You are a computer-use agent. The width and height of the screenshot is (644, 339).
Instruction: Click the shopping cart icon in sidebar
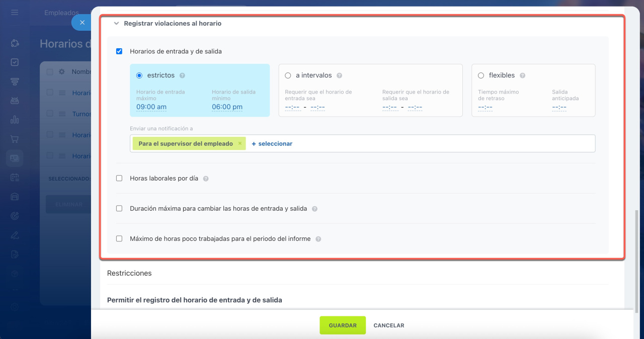15,139
